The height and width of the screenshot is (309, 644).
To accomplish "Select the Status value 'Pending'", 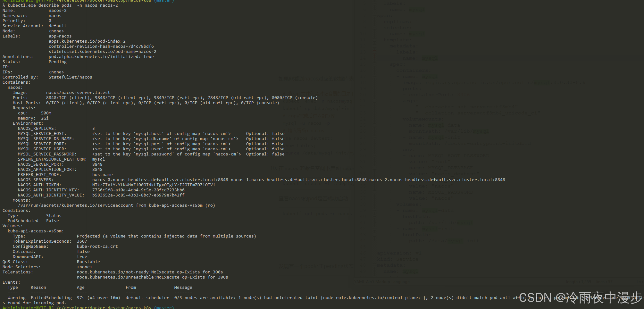I will tap(58, 62).
